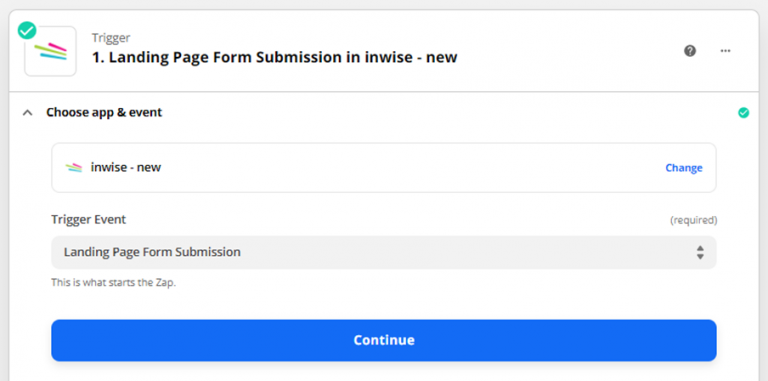Screen dimensions: 768x381
Task: Click Change to switch the app
Action: [x=684, y=168]
